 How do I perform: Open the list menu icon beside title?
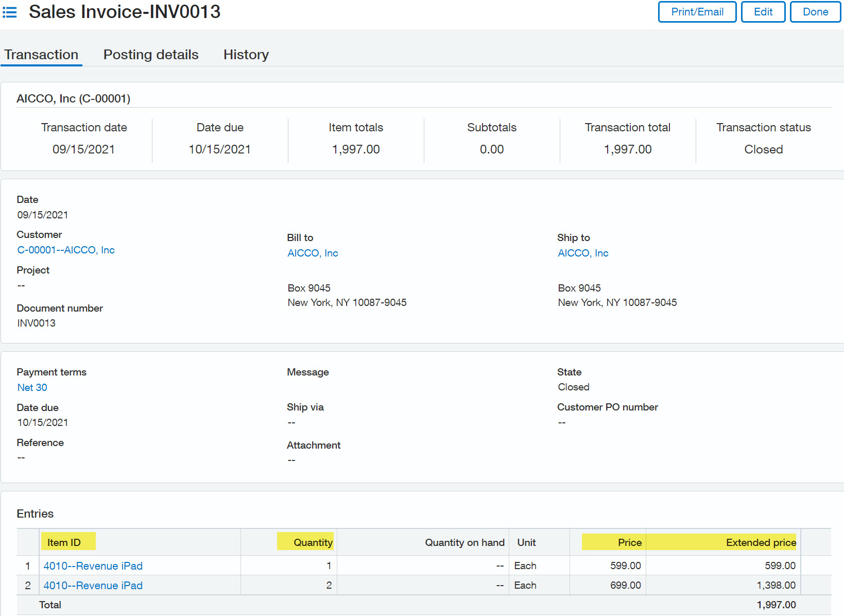10,12
